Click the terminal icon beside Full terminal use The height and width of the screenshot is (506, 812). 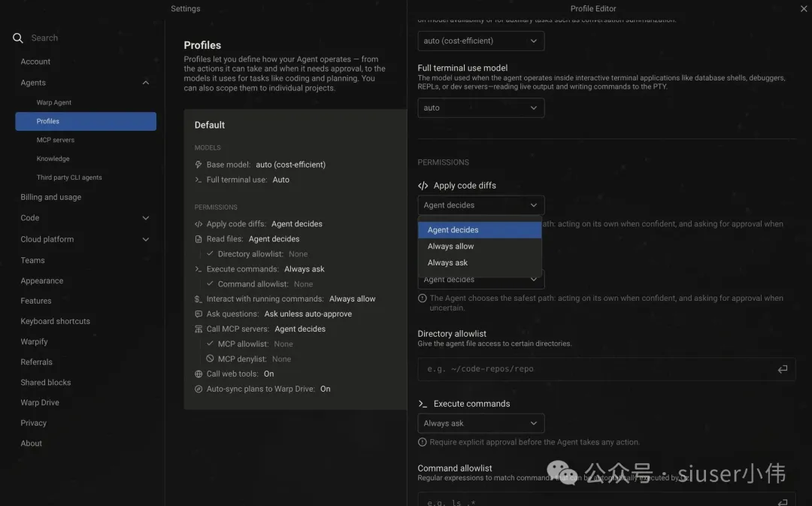click(198, 180)
